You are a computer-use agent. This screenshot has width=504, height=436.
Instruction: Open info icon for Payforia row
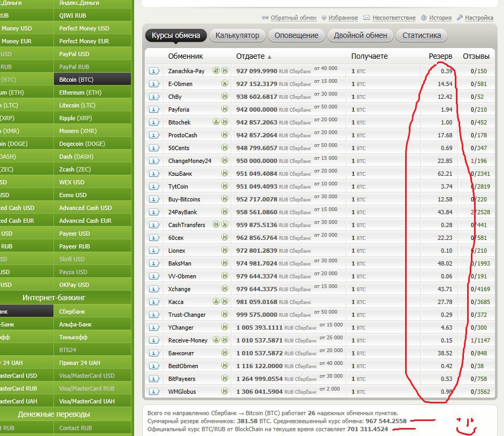click(x=154, y=110)
